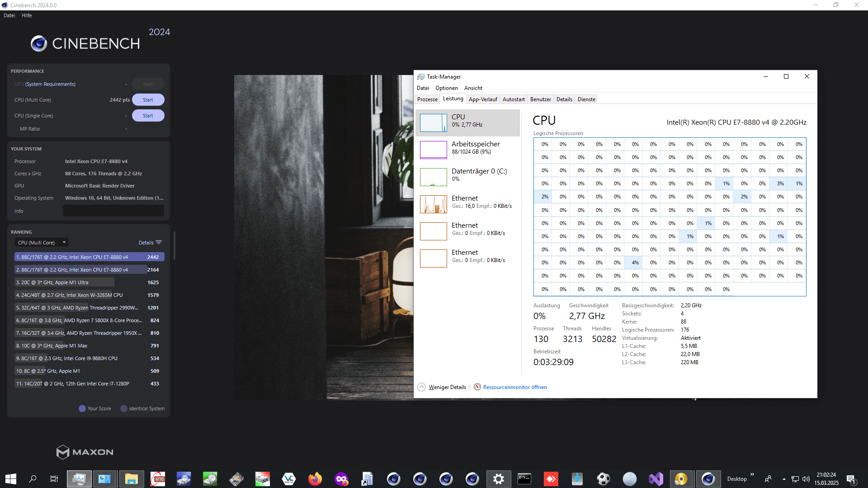Start the CPU (Single Core) benchmark
The height and width of the screenshot is (488, 868).
pyautogui.click(x=148, y=116)
